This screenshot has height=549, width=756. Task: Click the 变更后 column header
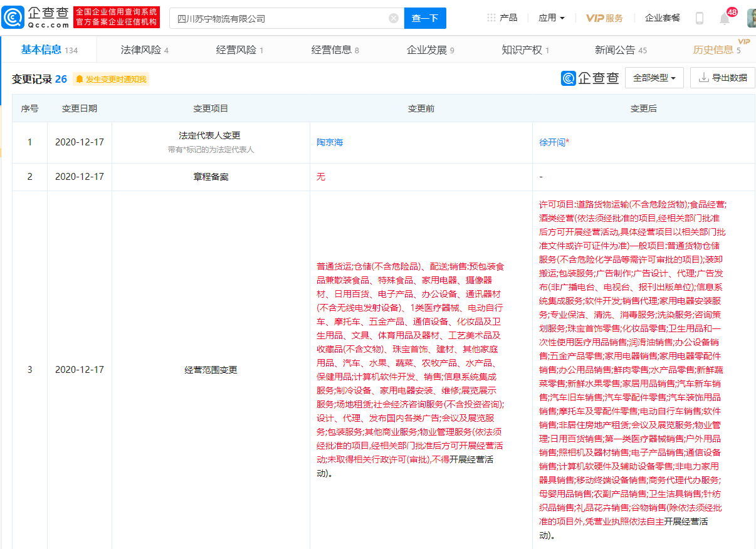[644, 108]
